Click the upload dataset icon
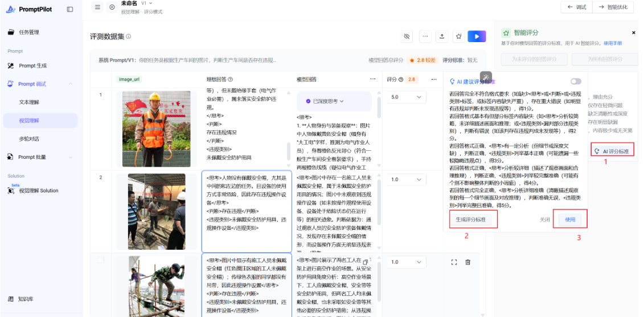Viewport: 644px width, 317px height. 441,36
